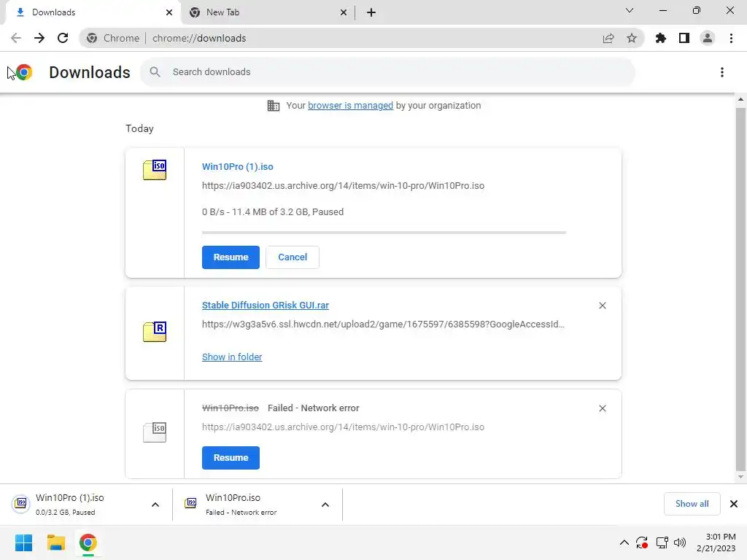Switch to the New Tab tab
747x560 pixels.
point(266,12)
